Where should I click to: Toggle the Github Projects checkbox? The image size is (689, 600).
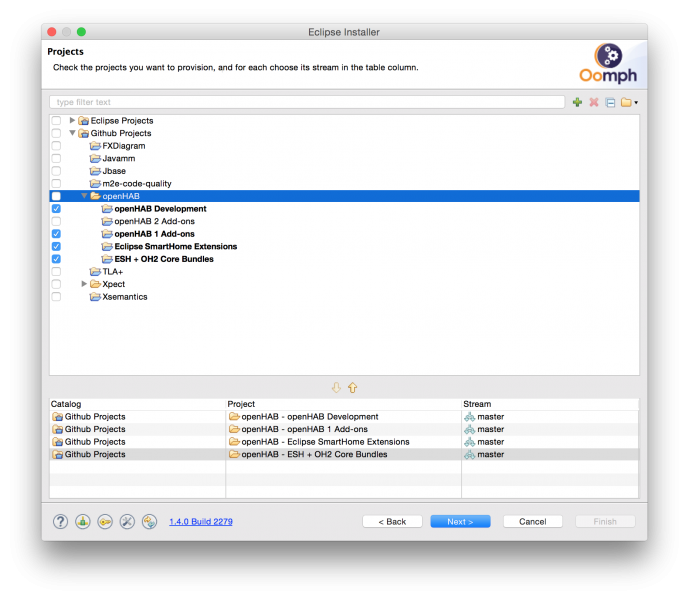(56, 133)
